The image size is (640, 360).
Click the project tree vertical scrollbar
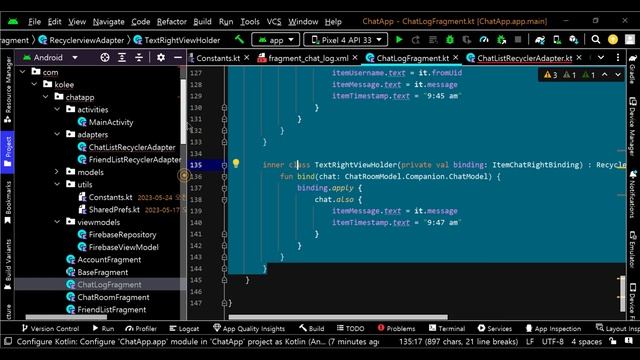(183, 111)
